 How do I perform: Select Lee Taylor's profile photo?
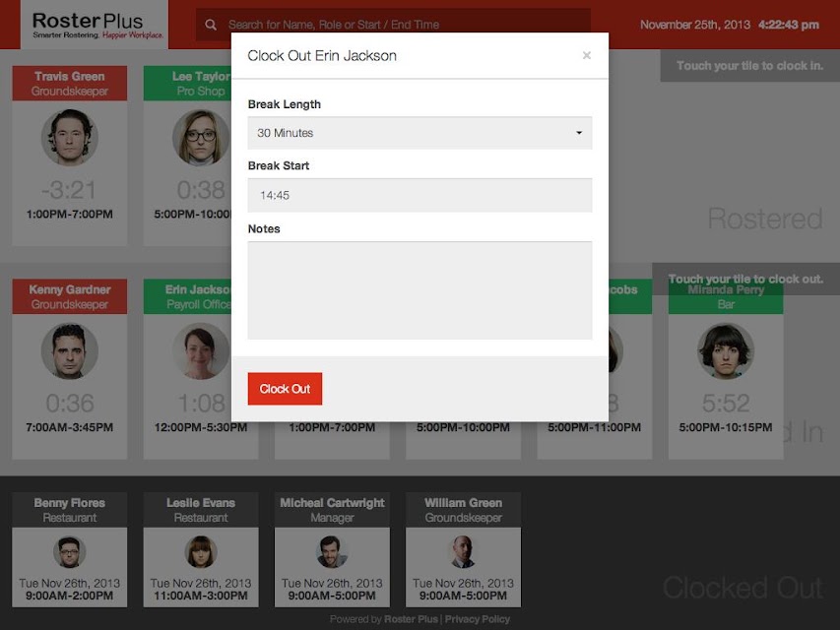point(201,137)
